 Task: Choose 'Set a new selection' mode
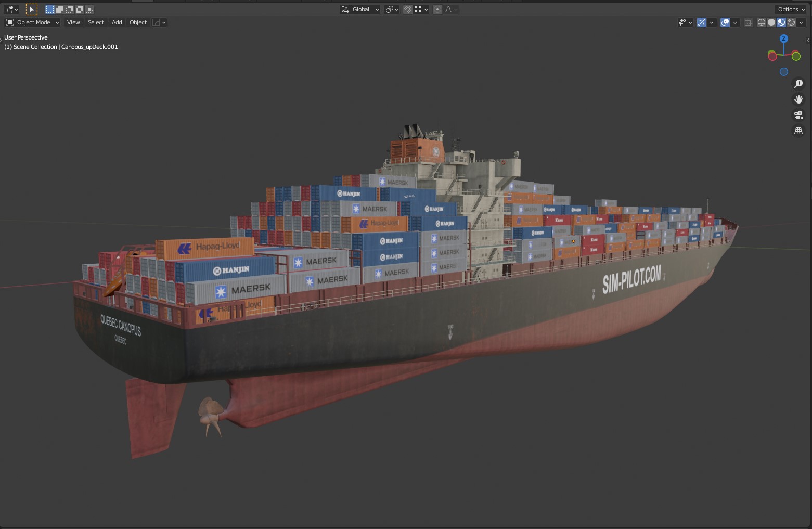click(x=50, y=9)
